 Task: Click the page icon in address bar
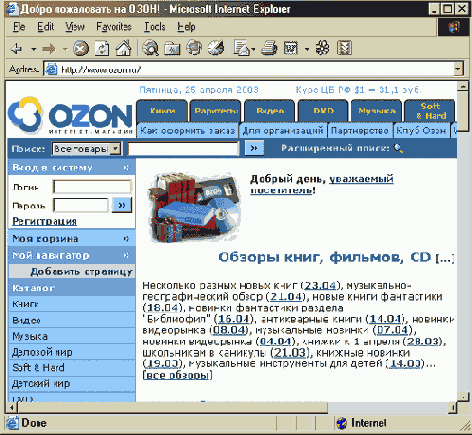[51, 69]
